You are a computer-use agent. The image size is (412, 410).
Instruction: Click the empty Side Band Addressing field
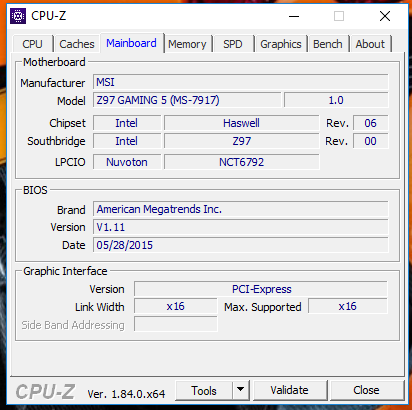pos(176,324)
